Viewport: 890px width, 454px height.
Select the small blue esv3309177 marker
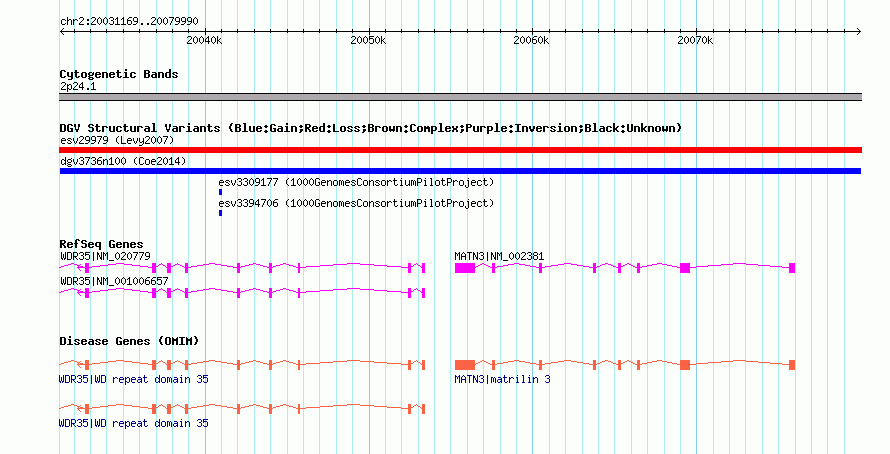[x=220, y=192]
